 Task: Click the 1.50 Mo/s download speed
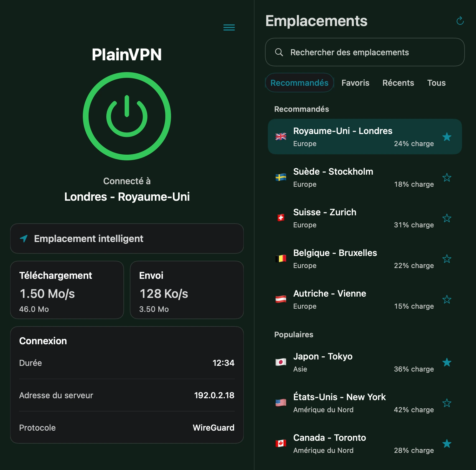47,294
